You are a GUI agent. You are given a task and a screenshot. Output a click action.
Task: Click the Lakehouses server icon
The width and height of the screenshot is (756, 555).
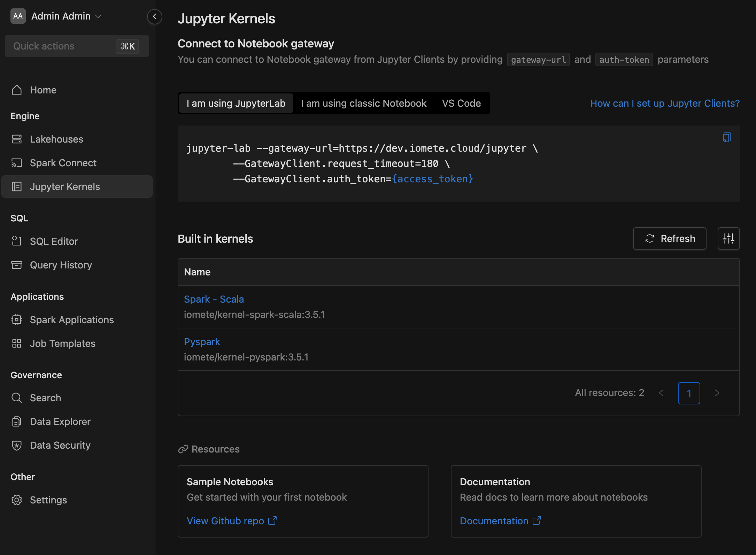click(x=17, y=139)
